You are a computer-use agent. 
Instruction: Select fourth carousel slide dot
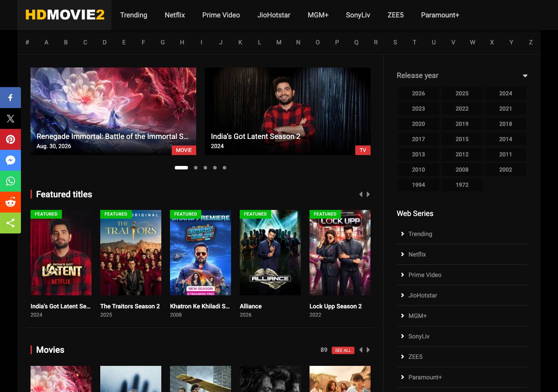click(x=215, y=168)
